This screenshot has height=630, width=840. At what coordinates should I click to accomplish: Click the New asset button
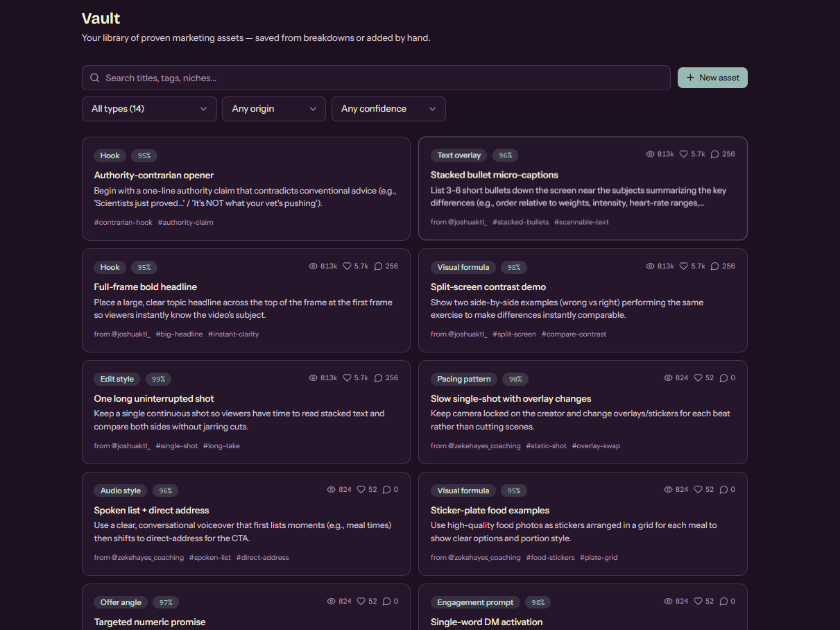[712, 78]
